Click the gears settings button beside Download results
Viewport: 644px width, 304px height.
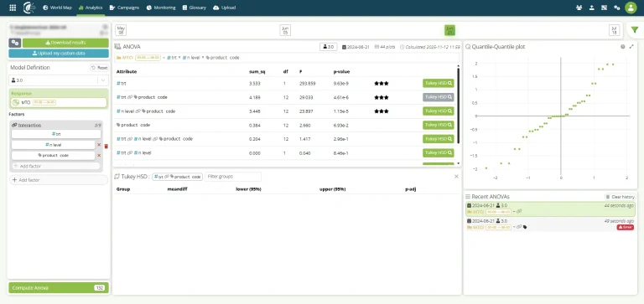pos(15,43)
